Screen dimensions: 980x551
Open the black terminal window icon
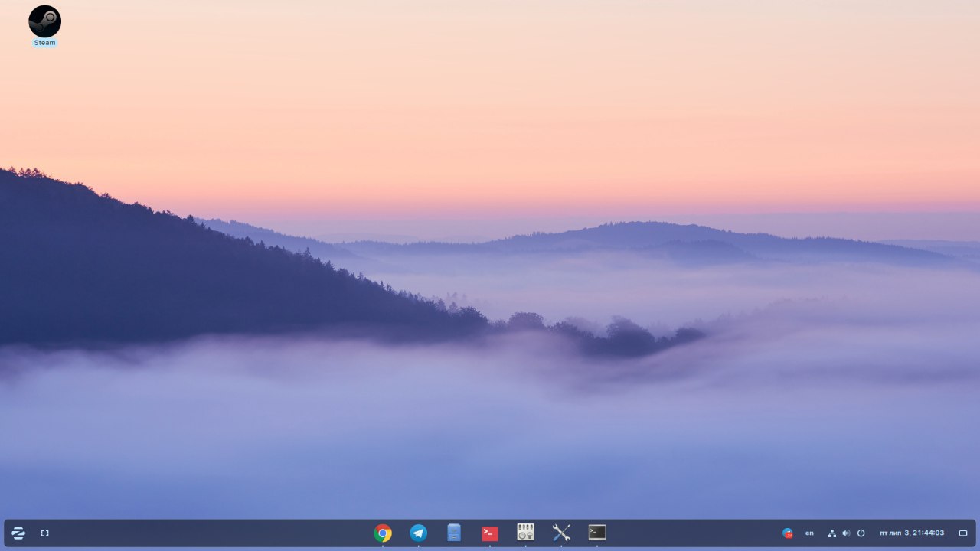tap(597, 532)
